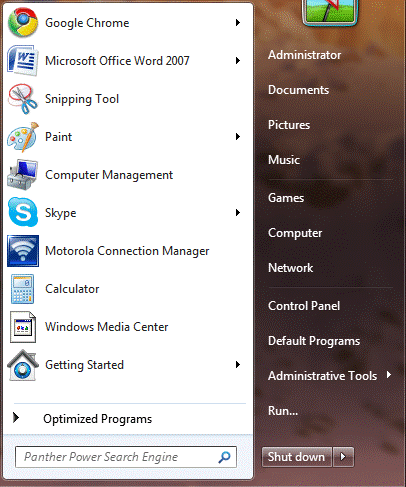Open Windows Media Center icon
The image size is (406, 487).
[x=23, y=327]
